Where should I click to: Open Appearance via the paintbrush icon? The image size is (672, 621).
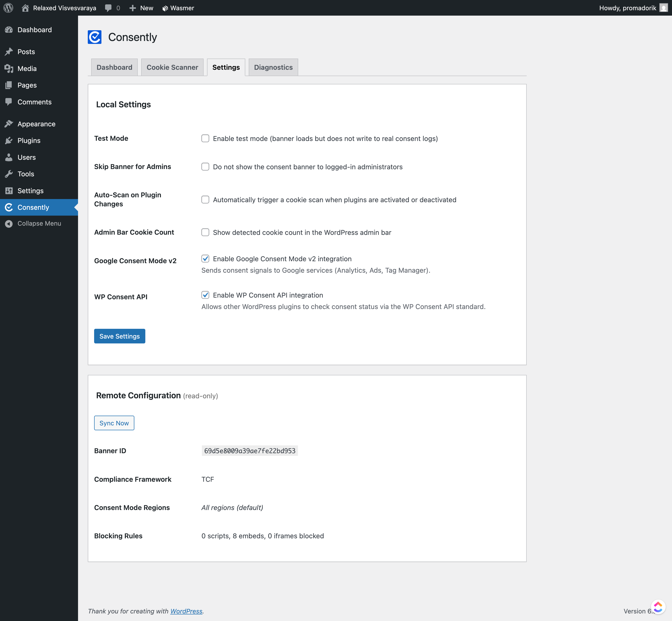point(9,123)
